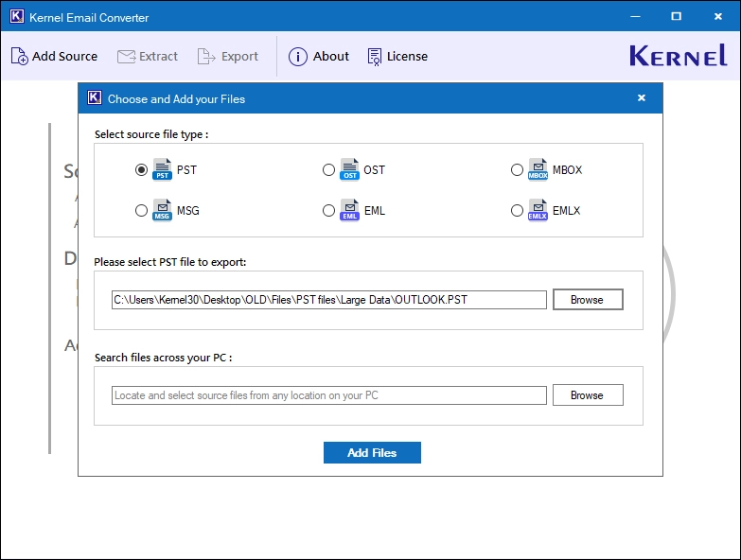Click the Locate and select source files field
Viewport: 741px width, 560px height.
329,395
